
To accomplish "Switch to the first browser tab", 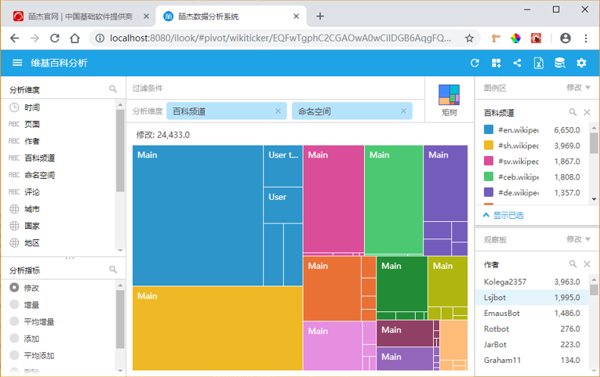I will [78, 16].
